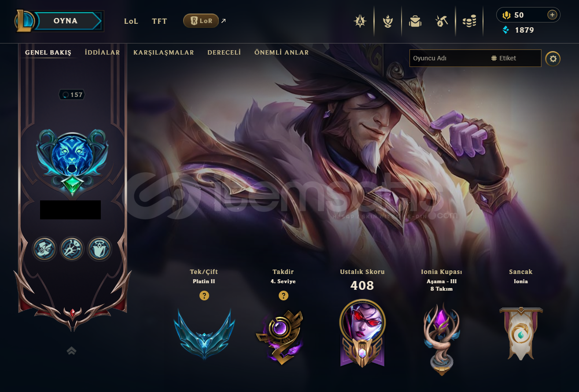Viewport: 579px width, 392px height.
Task: Open the Store coins icon
Action: (469, 21)
